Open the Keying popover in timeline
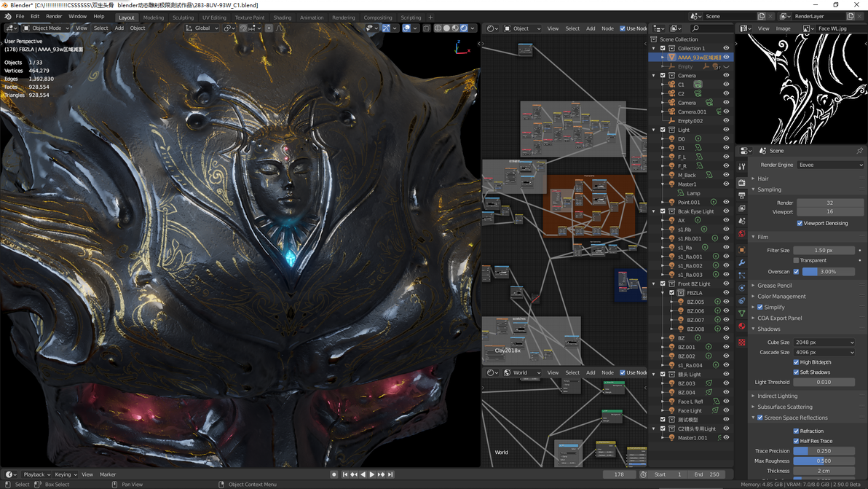The width and height of the screenshot is (868, 489). pos(66,474)
